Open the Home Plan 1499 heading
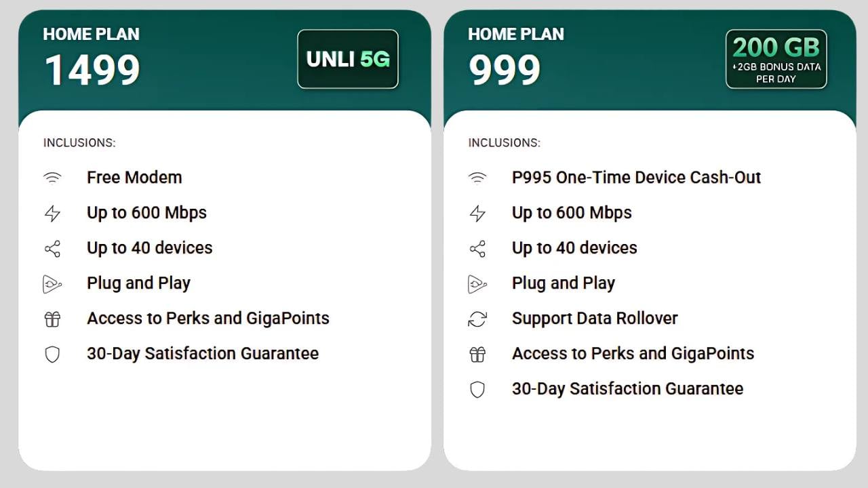The image size is (868, 488). pos(92,58)
